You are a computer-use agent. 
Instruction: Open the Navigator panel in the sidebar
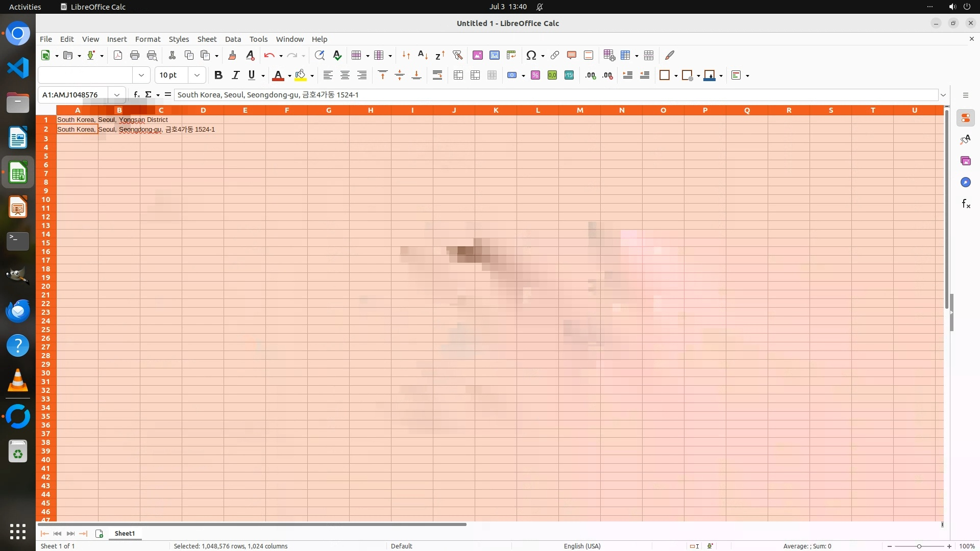point(966,183)
